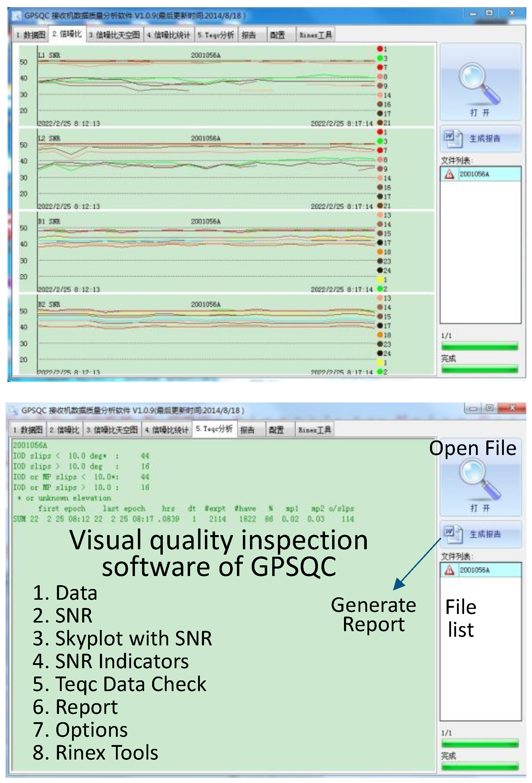This screenshot has width=532, height=783.
Task: Switch to 3. 信噪比天空图 tab in the SNR plots window
Action: [x=114, y=35]
